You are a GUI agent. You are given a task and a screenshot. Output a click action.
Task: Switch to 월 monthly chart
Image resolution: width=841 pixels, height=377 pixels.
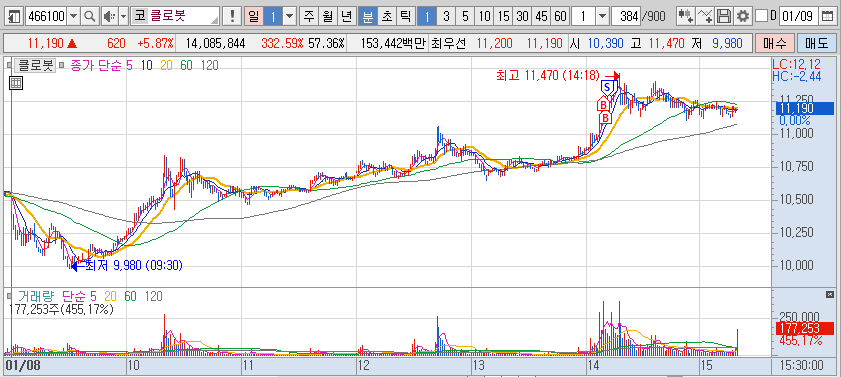click(327, 16)
